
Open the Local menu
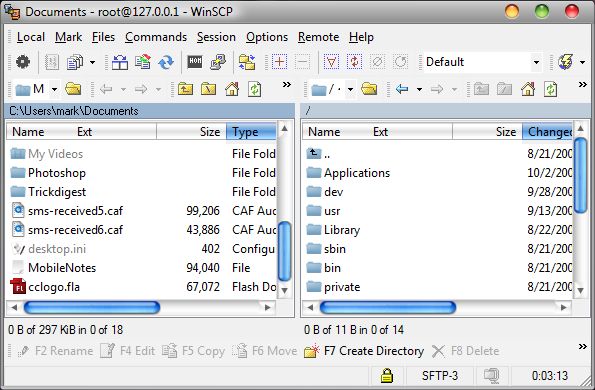(x=31, y=37)
